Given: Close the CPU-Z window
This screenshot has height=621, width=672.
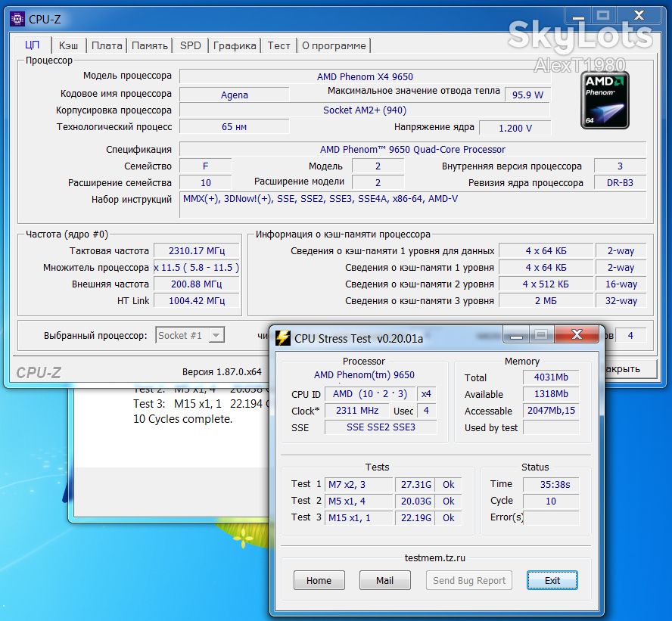Looking at the screenshot, I should point(639,17).
